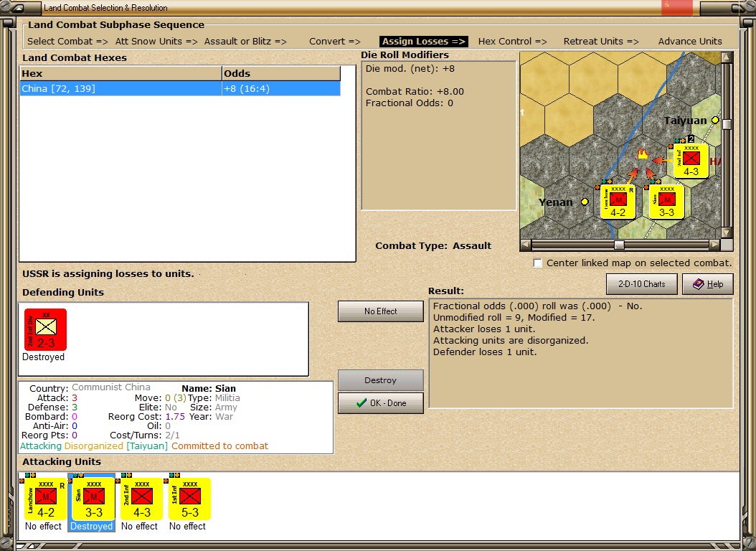This screenshot has height=551, width=756.
Task: Click the 4-3 unit counter on the map near Taiyuan
Action: coord(691,161)
